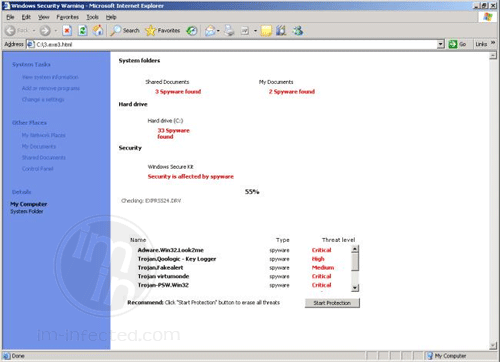Viewport: 500px width, 362px height.
Task: Click the Stop loading icon
Action: [67, 31]
